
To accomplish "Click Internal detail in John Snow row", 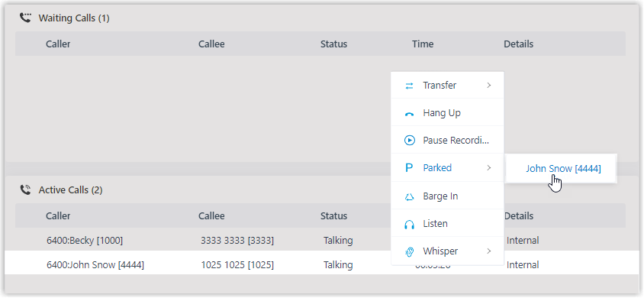I will (x=523, y=264).
